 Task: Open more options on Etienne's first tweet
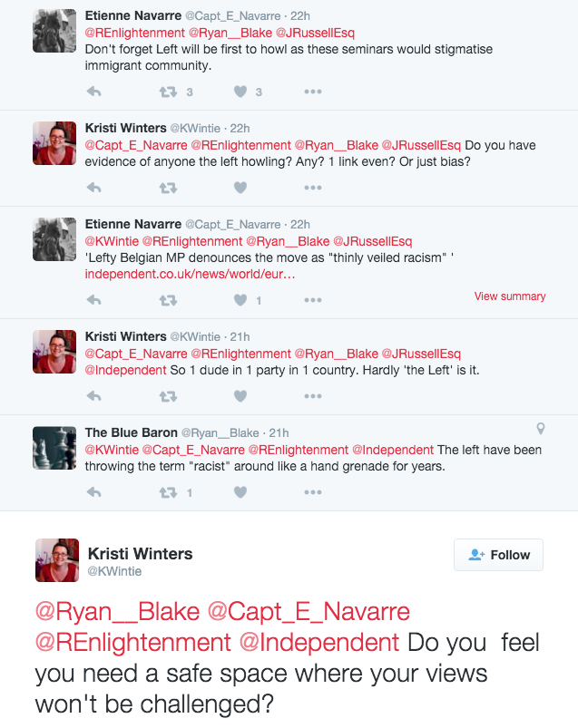click(313, 92)
